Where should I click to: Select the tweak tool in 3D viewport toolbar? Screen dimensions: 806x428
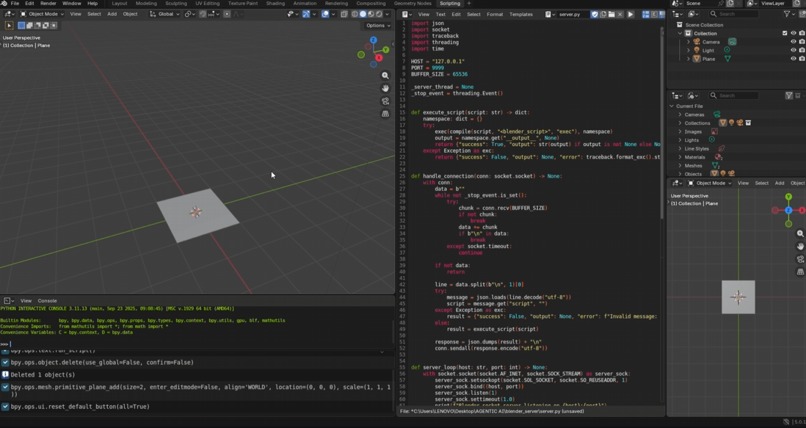tap(9, 25)
